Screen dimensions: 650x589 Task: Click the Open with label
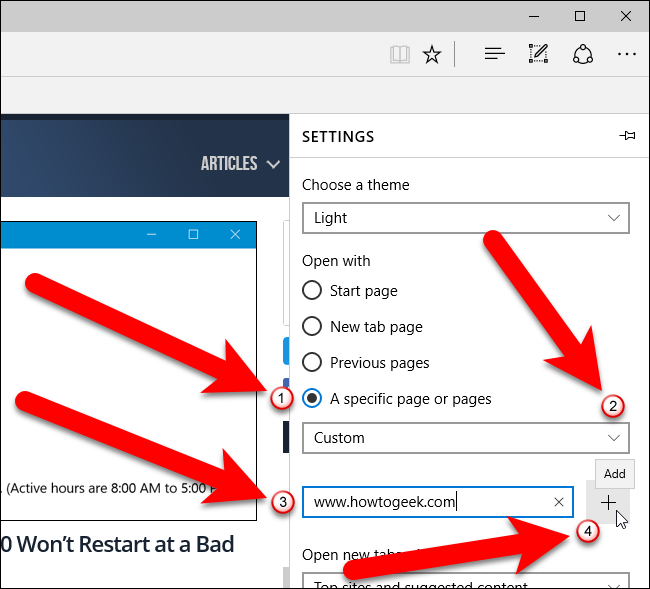[336, 261]
